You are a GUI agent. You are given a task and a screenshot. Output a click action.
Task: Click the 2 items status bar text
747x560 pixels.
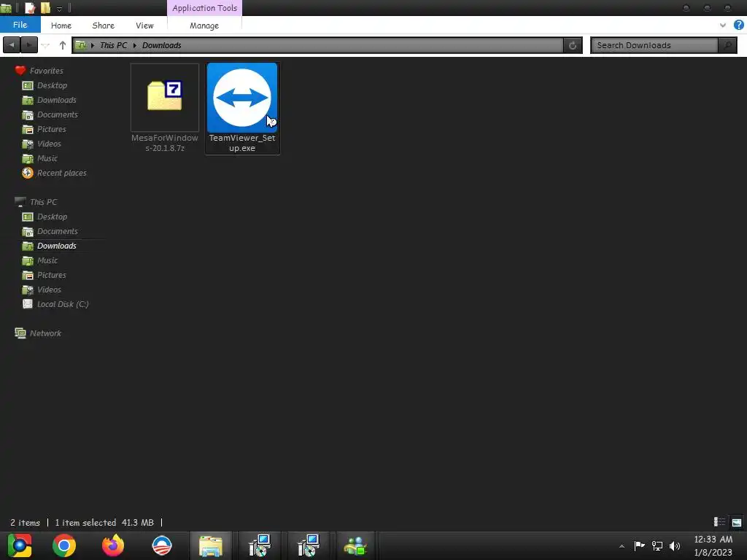coord(26,522)
